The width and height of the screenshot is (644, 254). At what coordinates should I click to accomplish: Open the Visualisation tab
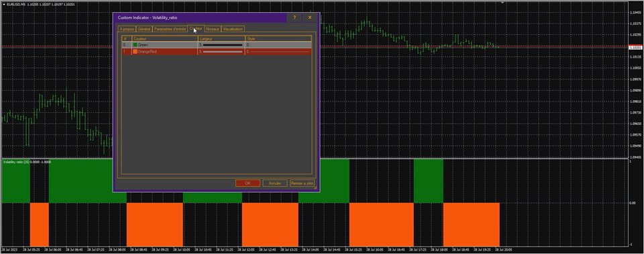coord(233,29)
